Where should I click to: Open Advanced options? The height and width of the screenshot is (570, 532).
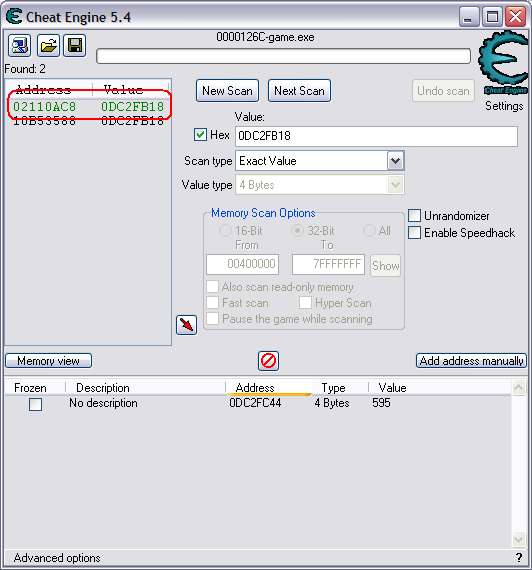[x=57, y=558]
